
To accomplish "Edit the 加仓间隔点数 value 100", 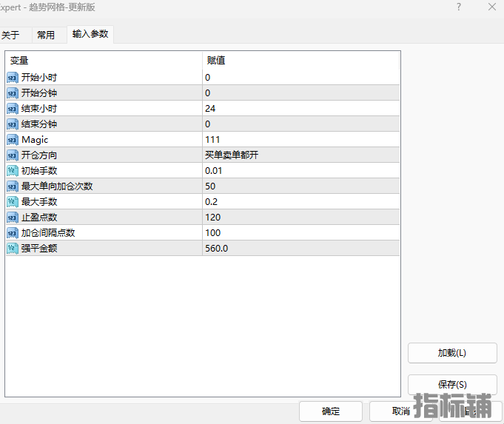I will point(301,233).
